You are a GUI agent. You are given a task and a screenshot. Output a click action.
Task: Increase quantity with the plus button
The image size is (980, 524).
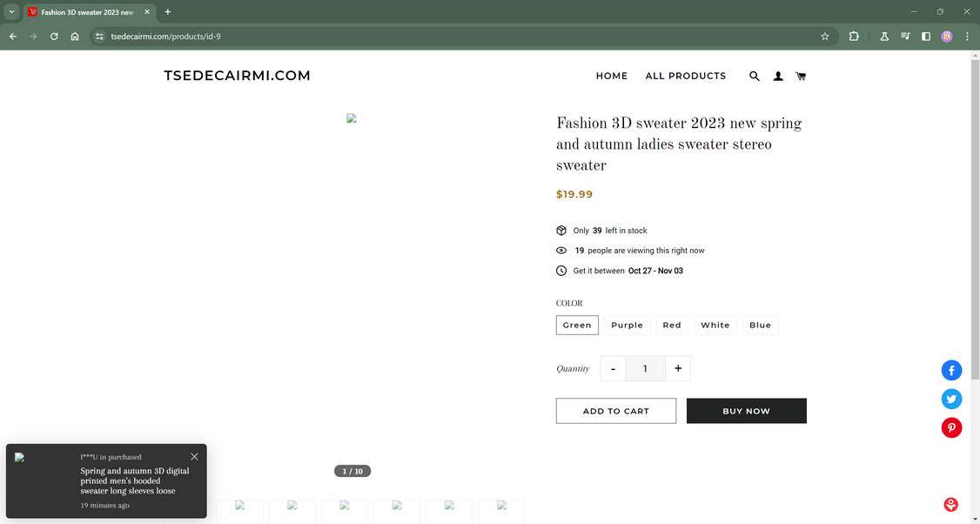678,368
